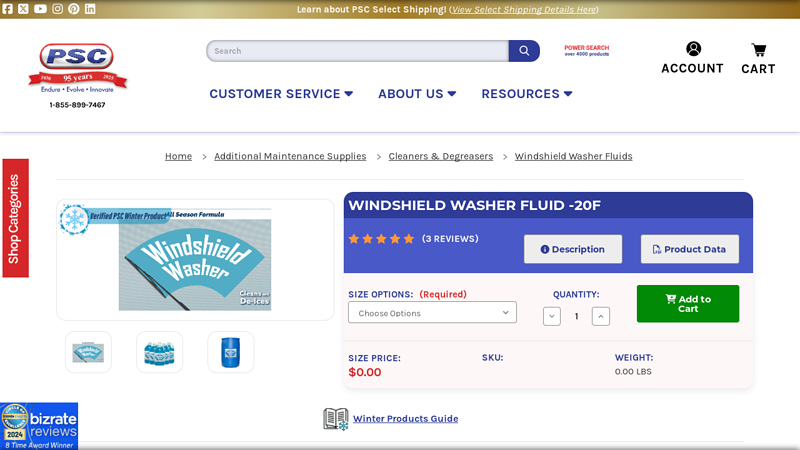Select the blue drum thumbnail
Image resolution: width=800 pixels, height=450 pixels.
[x=231, y=352]
